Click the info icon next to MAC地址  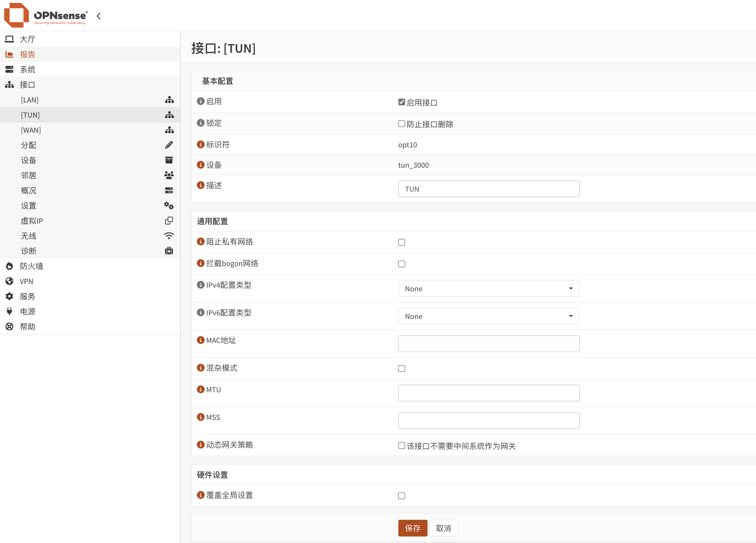pyautogui.click(x=200, y=340)
